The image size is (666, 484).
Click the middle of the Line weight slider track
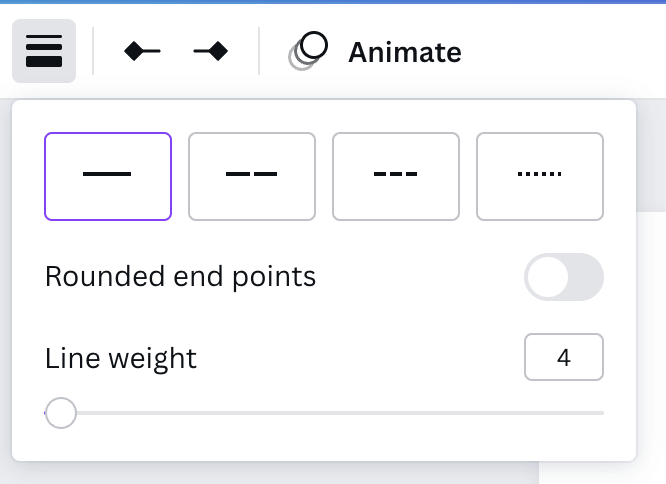pos(324,413)
